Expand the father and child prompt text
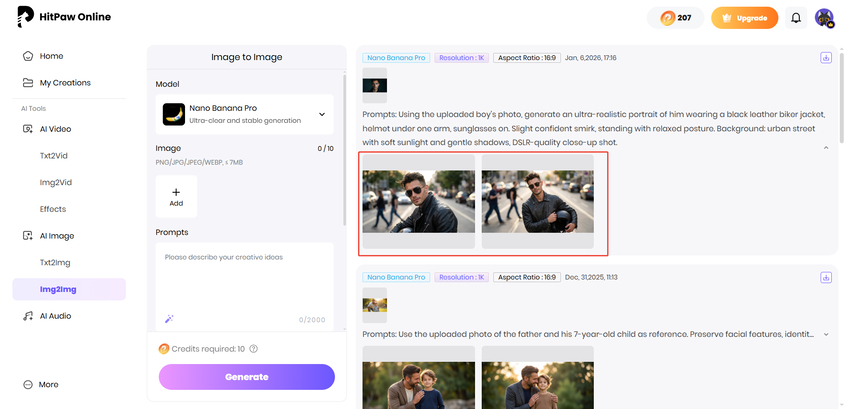Screen dimensions: 854x409 click(x=826, y=334)
